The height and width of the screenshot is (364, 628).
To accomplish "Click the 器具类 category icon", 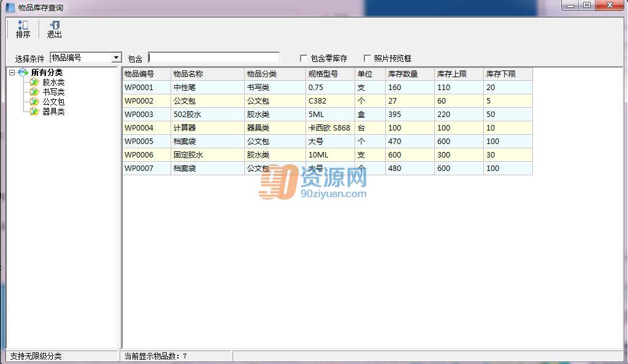I will pyautogui.click(x=34, y=111).
